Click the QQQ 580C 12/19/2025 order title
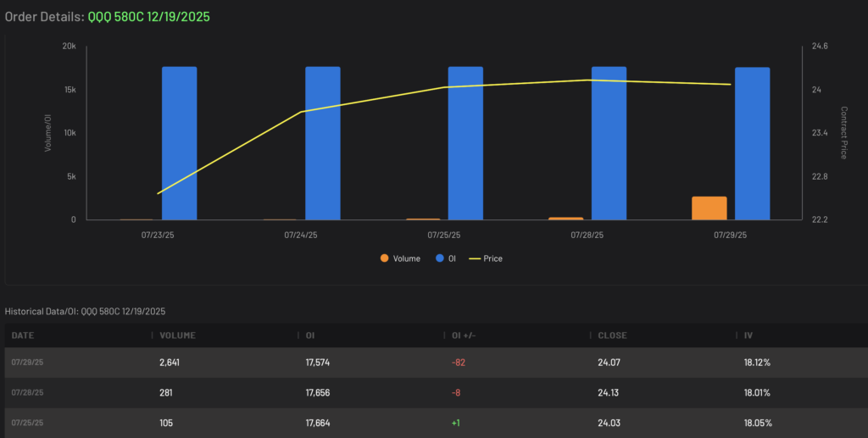Viewport: 868px width, 438px height. tap(149, 17)
